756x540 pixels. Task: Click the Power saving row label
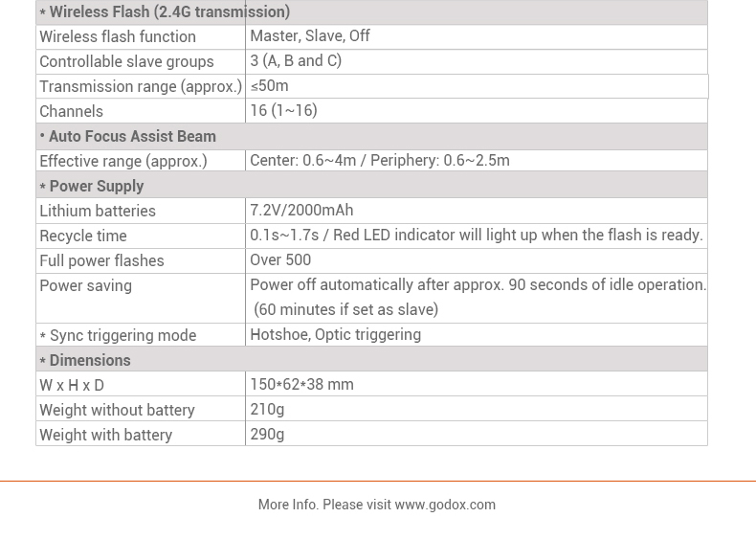[85, 286]
